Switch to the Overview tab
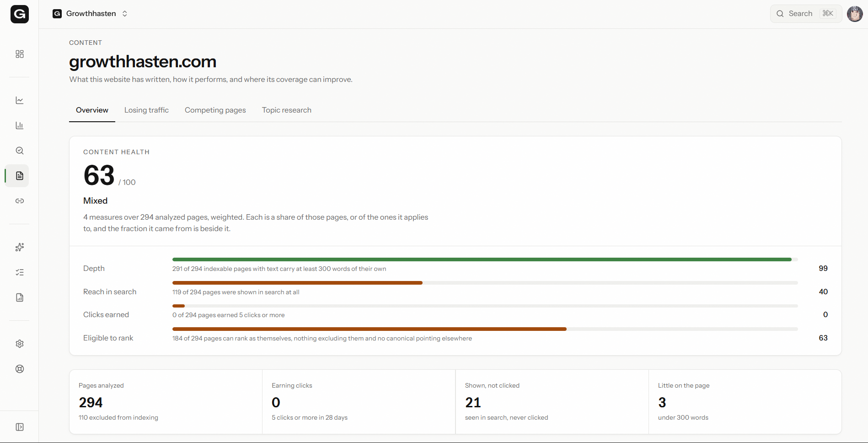868x443 pixels. coord(92,110)
